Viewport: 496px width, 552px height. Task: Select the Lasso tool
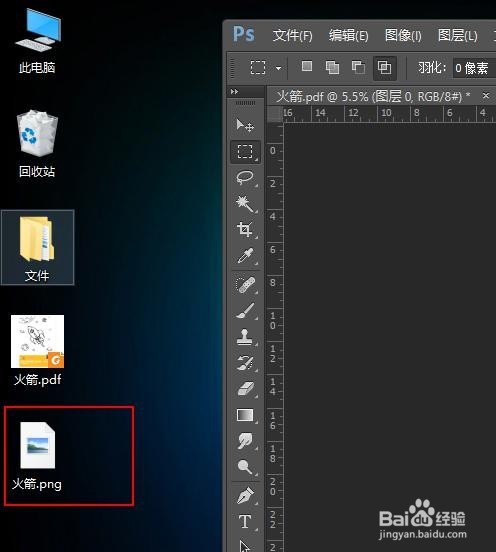245,178
